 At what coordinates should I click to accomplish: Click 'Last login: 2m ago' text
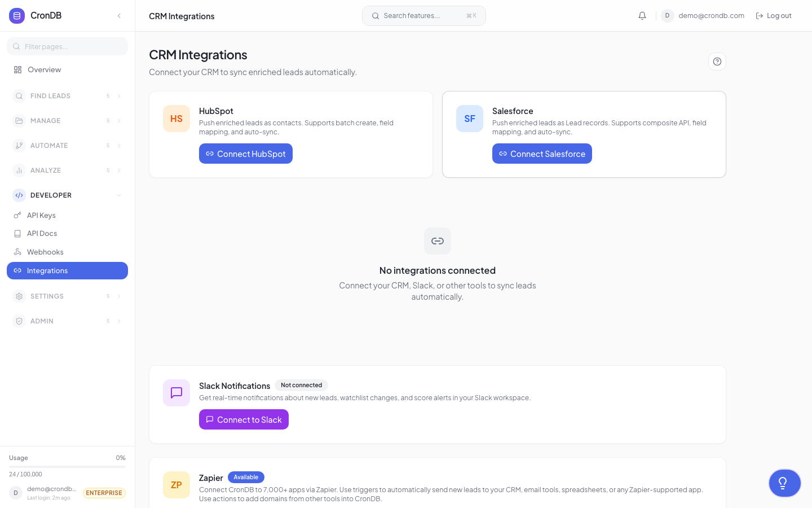point(48,498)
